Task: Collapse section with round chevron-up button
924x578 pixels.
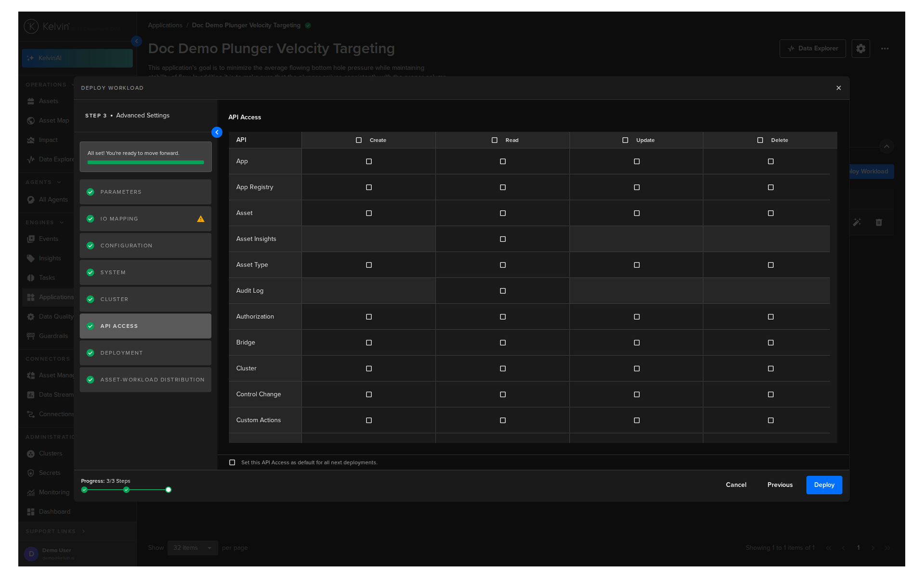Action: [886, 146]
